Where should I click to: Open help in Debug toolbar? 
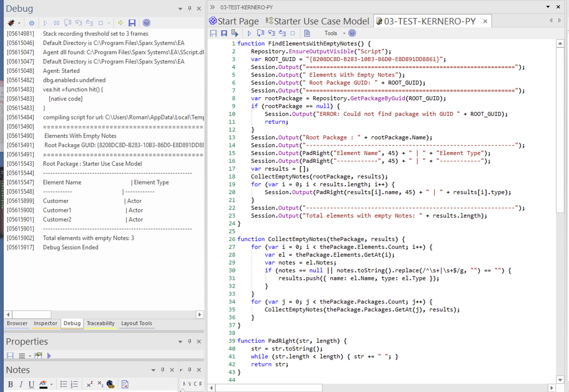coord(146,23)
